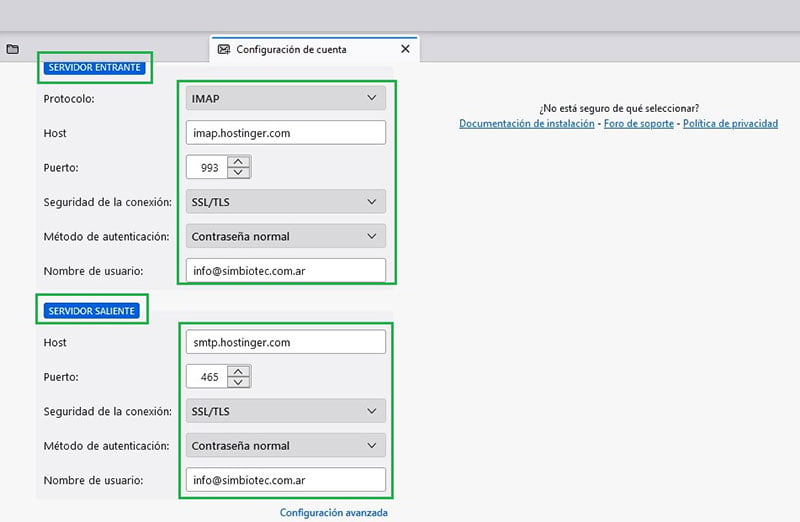Screen dimensions: 800x522
Task: Open the Política de privacidad link
Action: tap(731, 123)
